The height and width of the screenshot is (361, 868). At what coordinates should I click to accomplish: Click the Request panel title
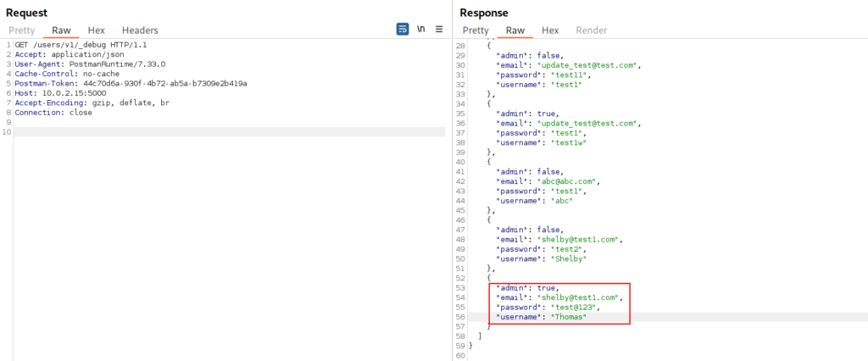26,13
